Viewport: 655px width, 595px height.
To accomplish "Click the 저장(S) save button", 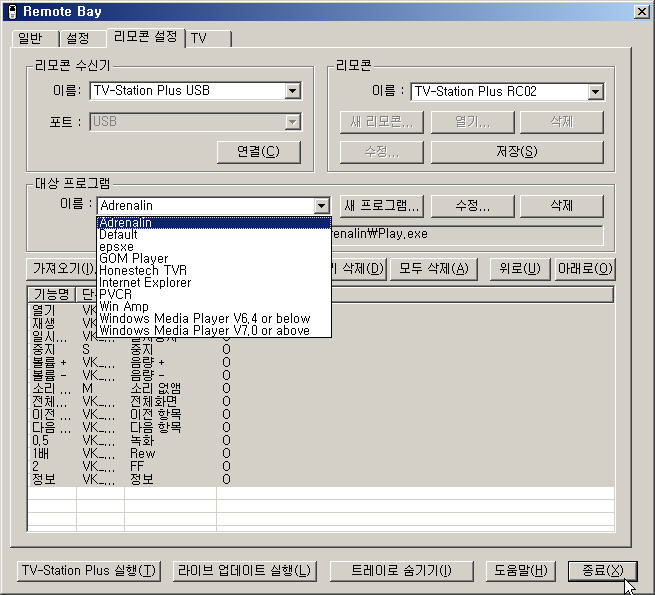I will click(517, 152).
